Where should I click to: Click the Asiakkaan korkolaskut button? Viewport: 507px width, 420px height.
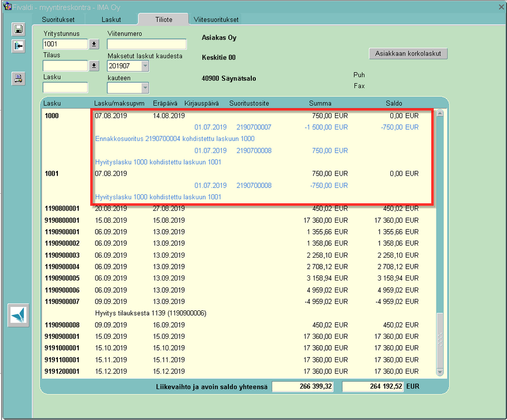click(408, 54)
